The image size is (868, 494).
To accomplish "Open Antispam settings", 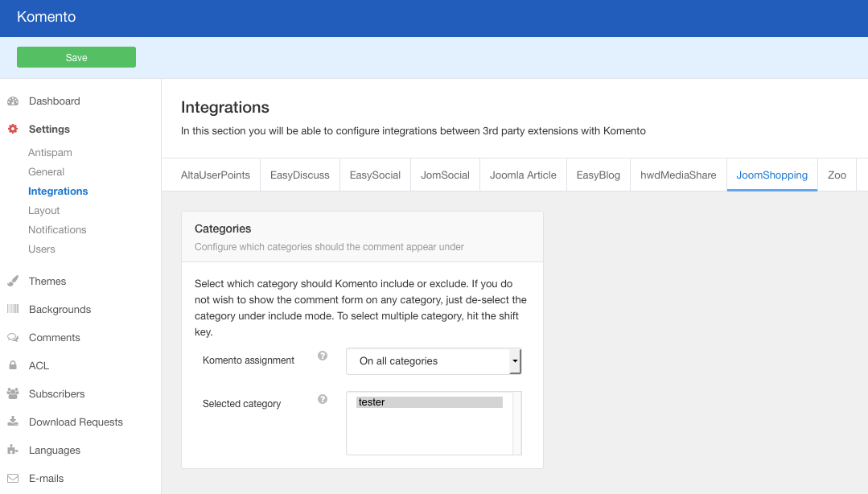I will (50, 152).
